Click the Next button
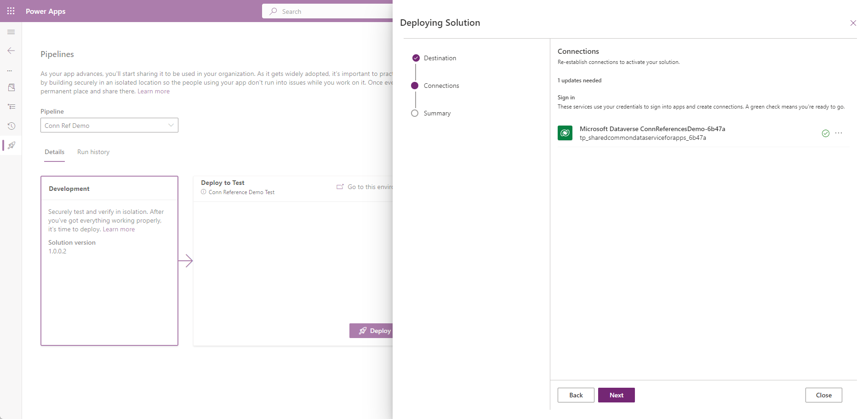 616,395
